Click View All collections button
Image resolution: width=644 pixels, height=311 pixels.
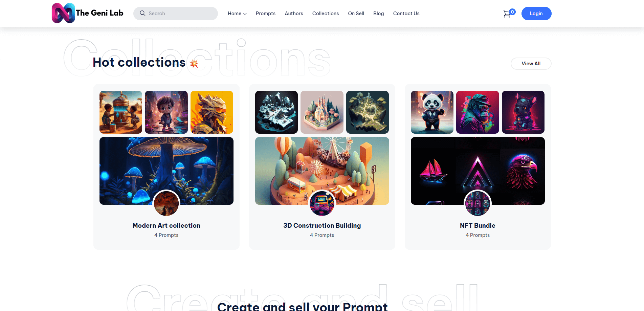pyautogui.click(x=531, y=64)
